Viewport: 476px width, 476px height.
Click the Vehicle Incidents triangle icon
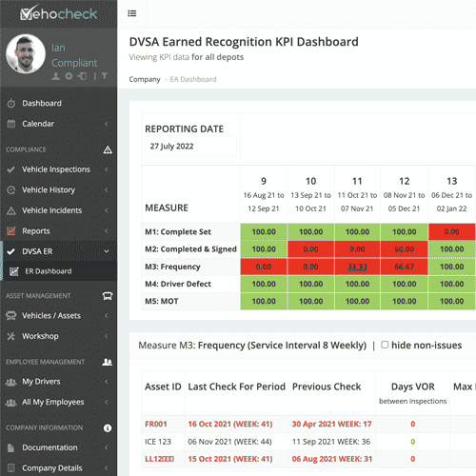[x=11, y=210]
